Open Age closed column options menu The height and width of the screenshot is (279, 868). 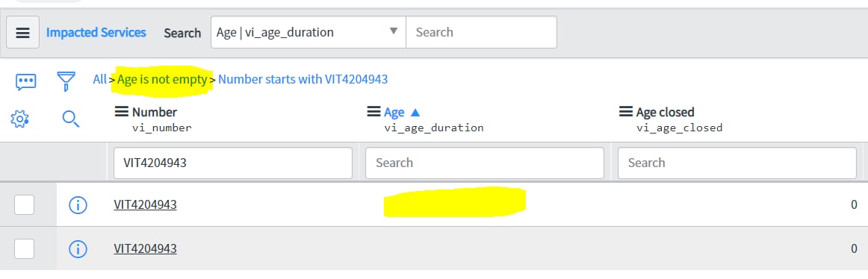[625, 112]
